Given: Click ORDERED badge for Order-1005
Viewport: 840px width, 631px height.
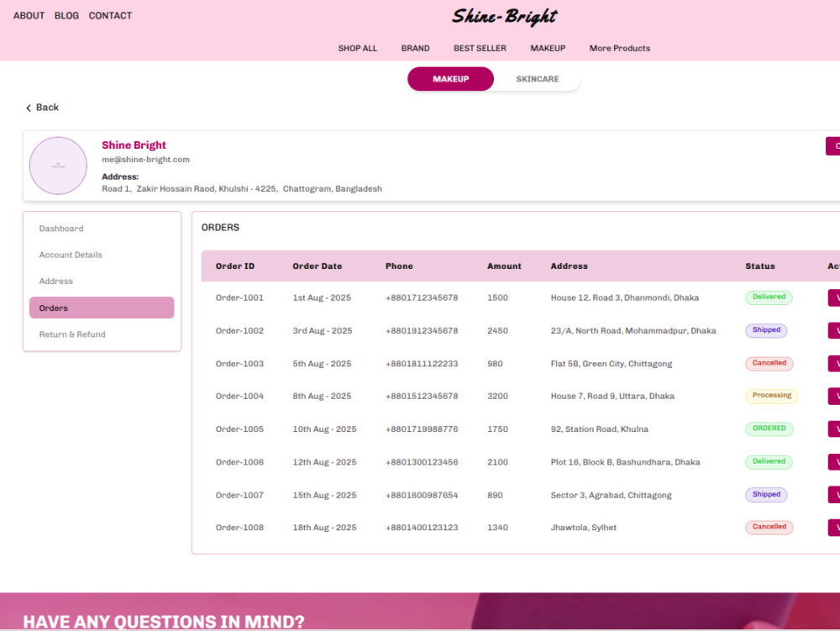Looking at the screenshot, I should 769,429.
